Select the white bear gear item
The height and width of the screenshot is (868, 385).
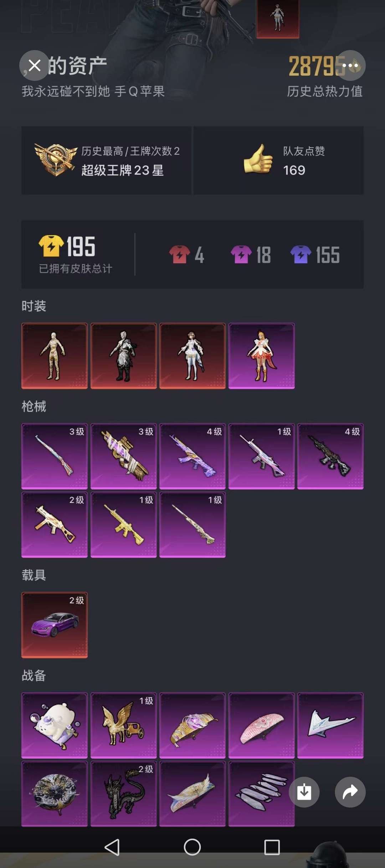point(55,725)
